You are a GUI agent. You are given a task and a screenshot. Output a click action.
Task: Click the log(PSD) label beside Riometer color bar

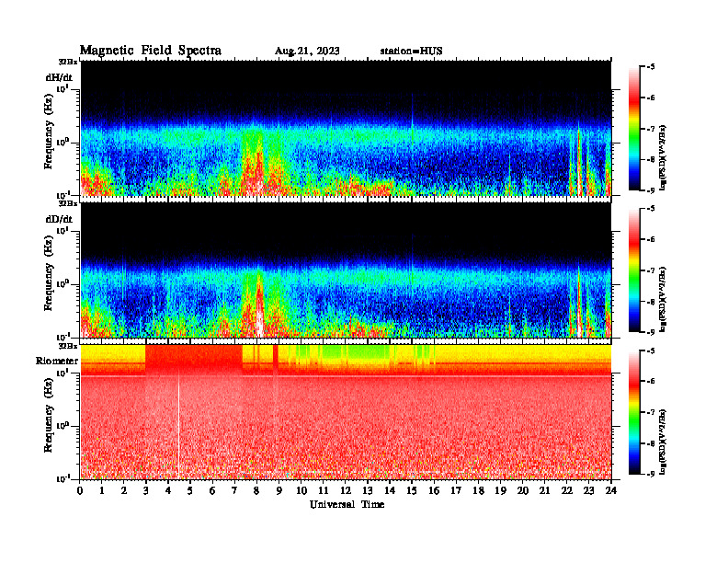[x=665, y=442]
